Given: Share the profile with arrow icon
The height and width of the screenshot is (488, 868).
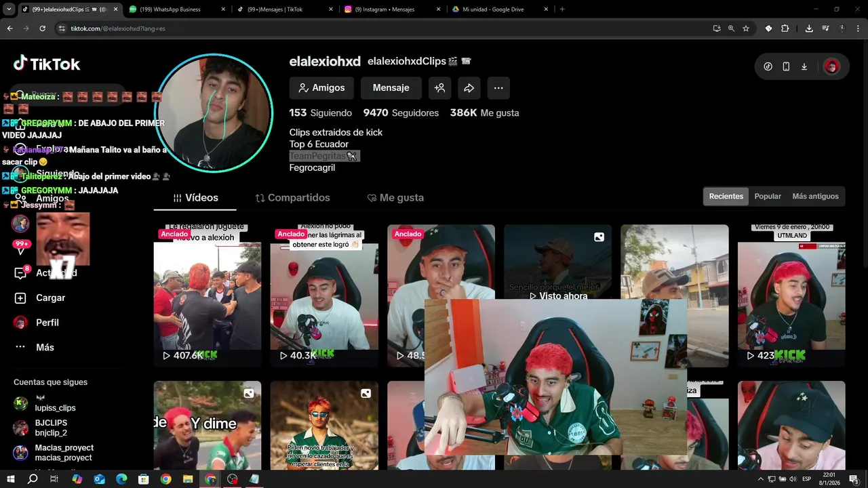Looking at the screenshot, I should click(469, 88).
